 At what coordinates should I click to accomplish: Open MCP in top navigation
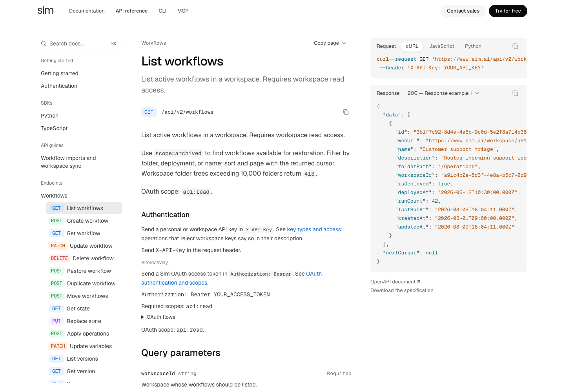point(183,11)
